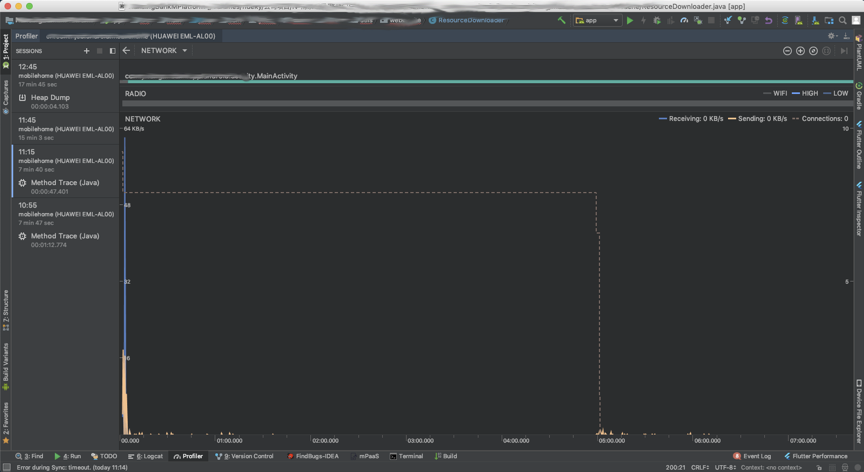864x472 pixels.
Task: Update project from version control
Action: tap(728, 20)
